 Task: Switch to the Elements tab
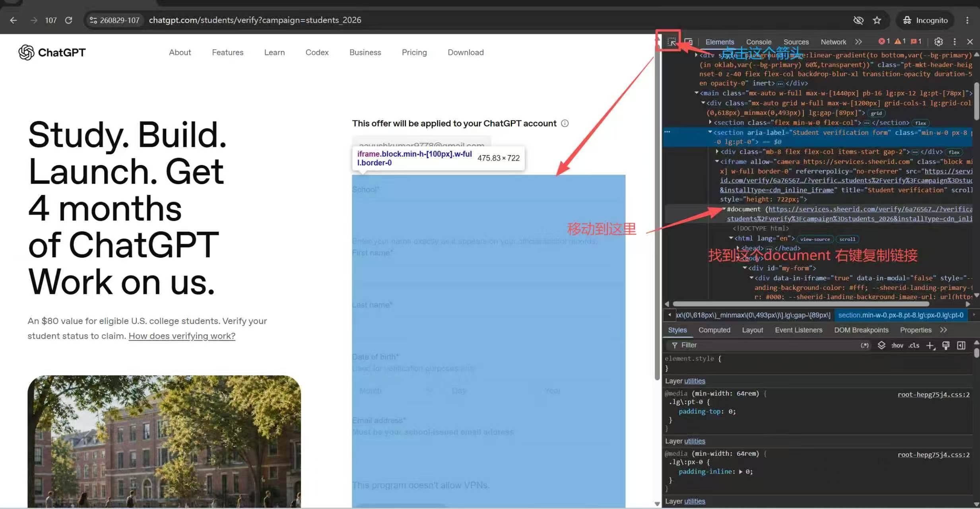point(720,42)
